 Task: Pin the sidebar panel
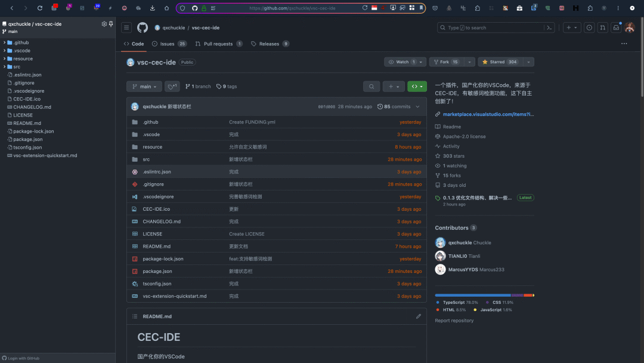(x=111, y=24)
